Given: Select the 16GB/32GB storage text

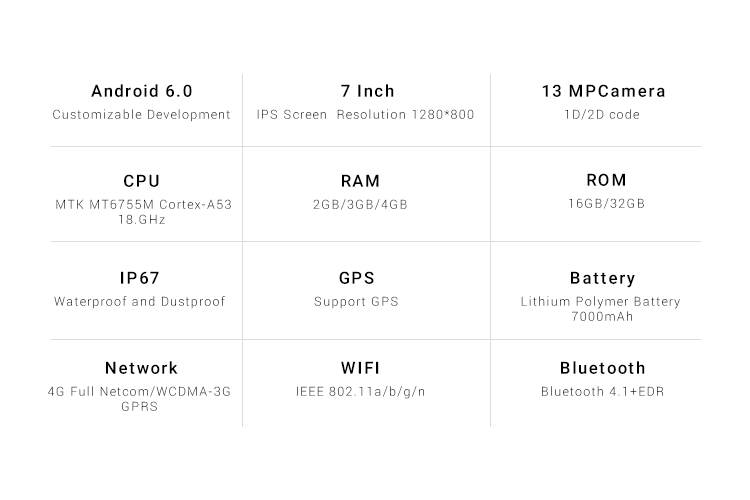Looking at the screenshot, I should (x=606, y=204).
